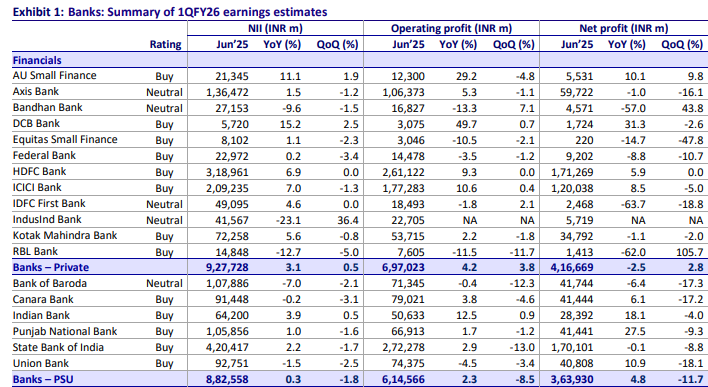Click Kotak Mahindra Bank name cell
Image resolution: width=708 pixels, height=387 pixels.
tap(65, 235)
